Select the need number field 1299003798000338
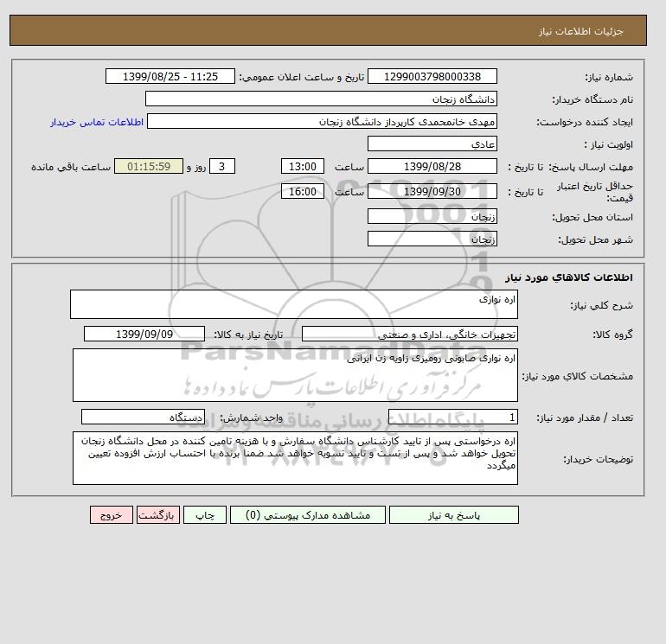This screenshot has width=666, height=644. [432, 76]
